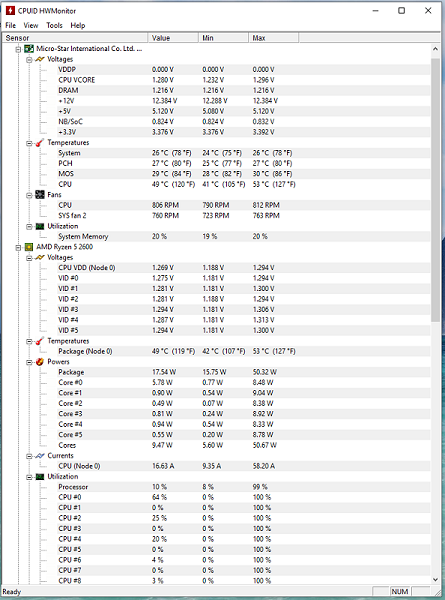The image size is (445, 600).
Task: Click the AMD Ryzen 5 2600 chip icon
Action: [29, 247]
